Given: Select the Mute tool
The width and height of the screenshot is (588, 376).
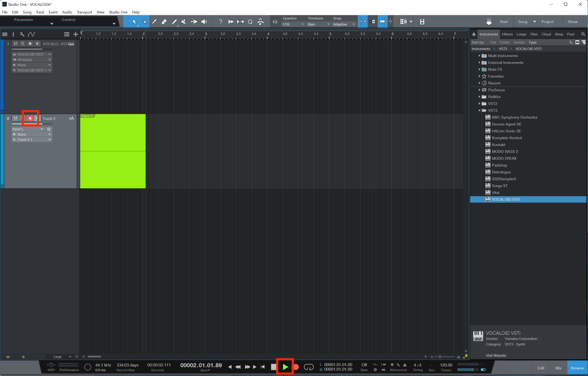Looking at the screenshot, I should pos(184,21).
